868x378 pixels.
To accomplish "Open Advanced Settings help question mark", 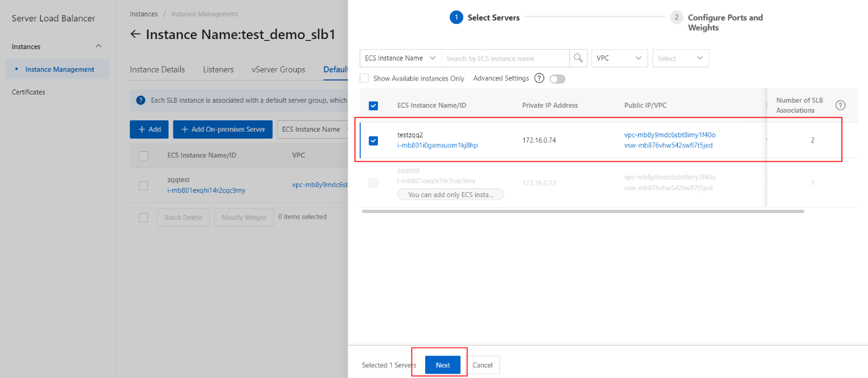I will [x=539, y=78].
